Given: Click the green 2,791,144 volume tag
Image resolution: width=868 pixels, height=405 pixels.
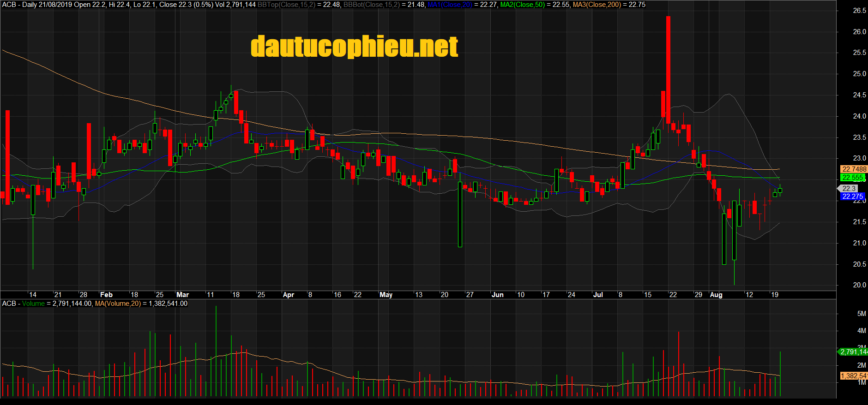Looking at the screenshot, I should click(x=853, y=352).
